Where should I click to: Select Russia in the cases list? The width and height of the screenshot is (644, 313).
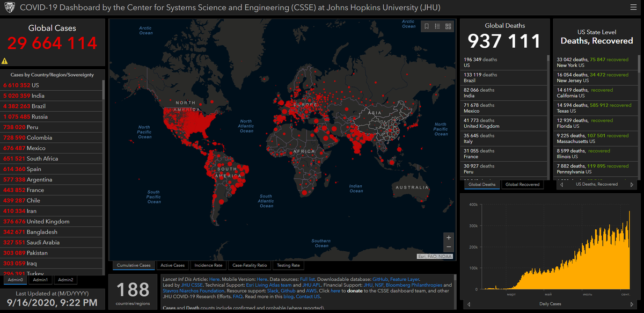[51, 117]
